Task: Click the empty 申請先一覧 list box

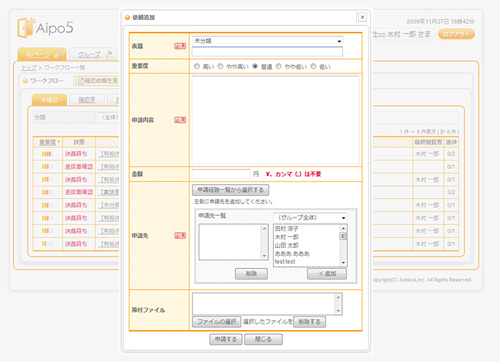Action: tap(233, 242)
